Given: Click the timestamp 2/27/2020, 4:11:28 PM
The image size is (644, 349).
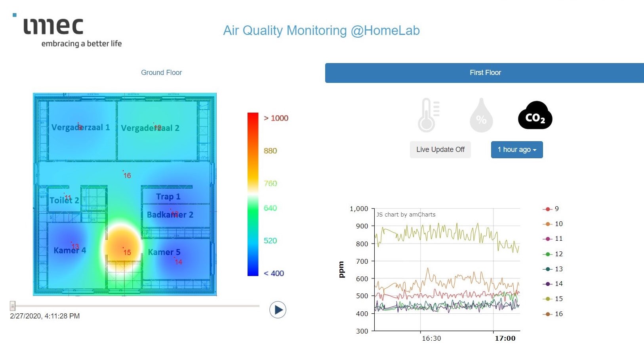Looking at the screenshot, I should coord(45,316).
